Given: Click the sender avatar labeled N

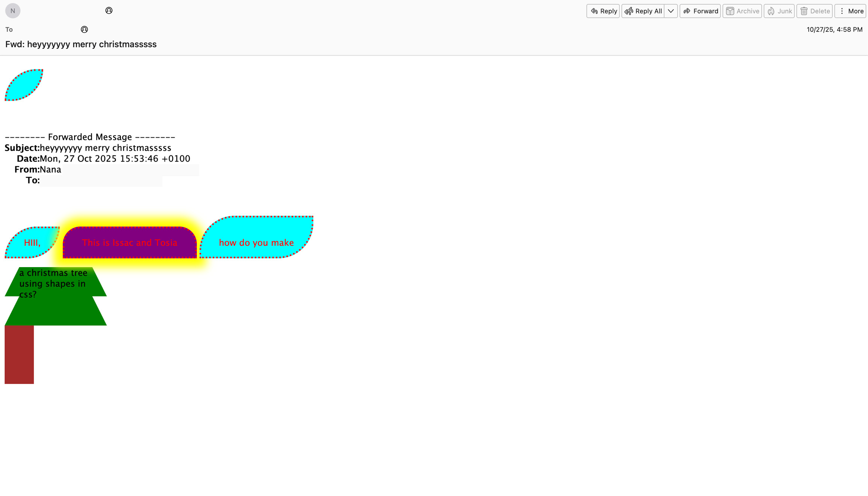Looking at the screenshot, I should point(13,11).
